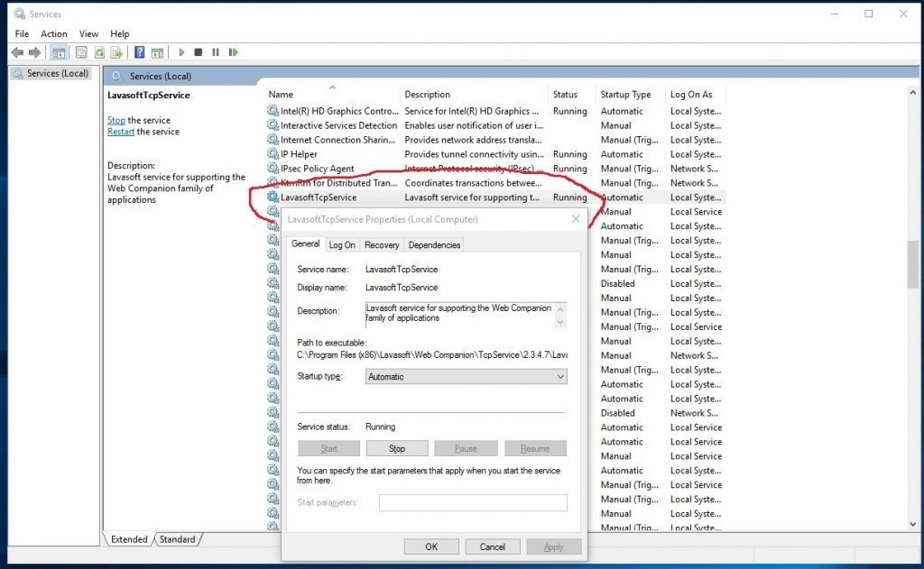The image size is (924, 569).
Task: Open the Action menu
Action: click(54, 33)
